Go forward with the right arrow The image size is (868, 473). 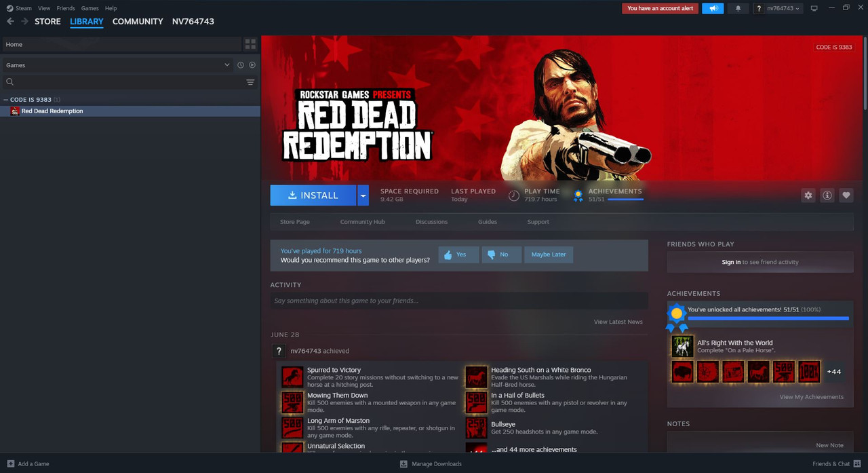(x=24, y=22)
